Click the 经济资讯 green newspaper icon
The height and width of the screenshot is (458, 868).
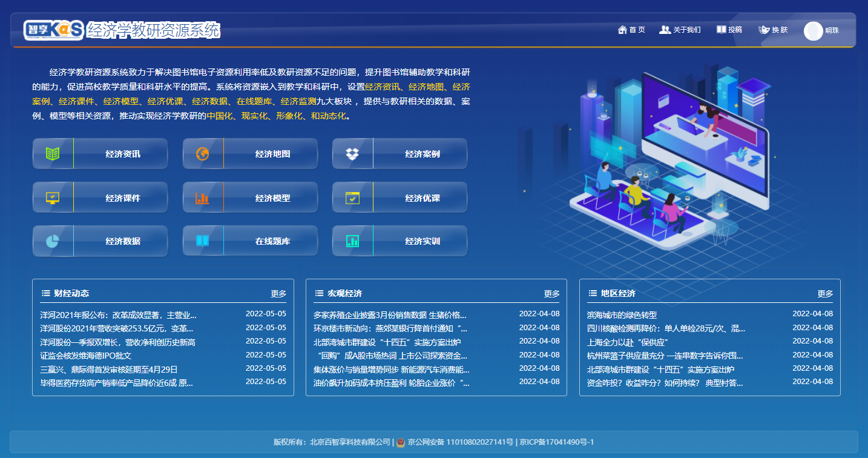53,154
